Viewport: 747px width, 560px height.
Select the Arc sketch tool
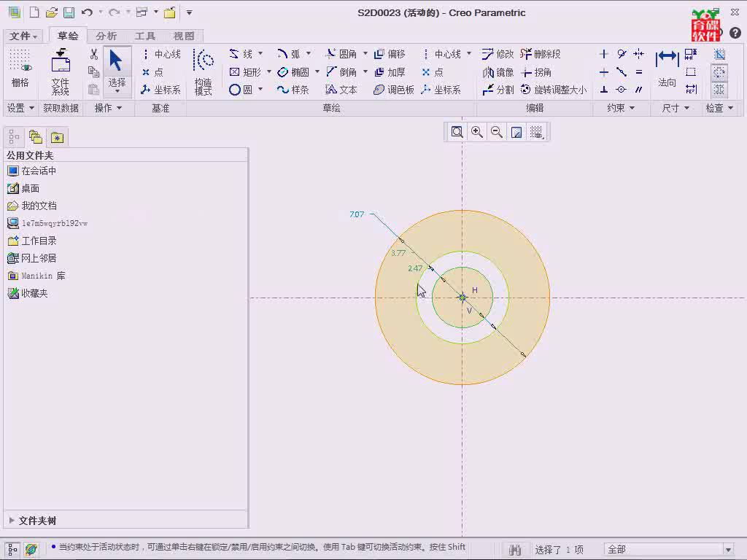point(289,54)
